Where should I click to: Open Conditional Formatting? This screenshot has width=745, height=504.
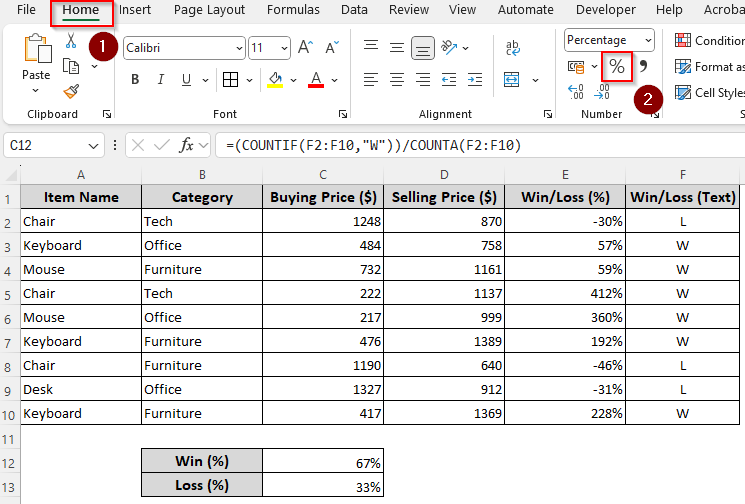point(709,41)
